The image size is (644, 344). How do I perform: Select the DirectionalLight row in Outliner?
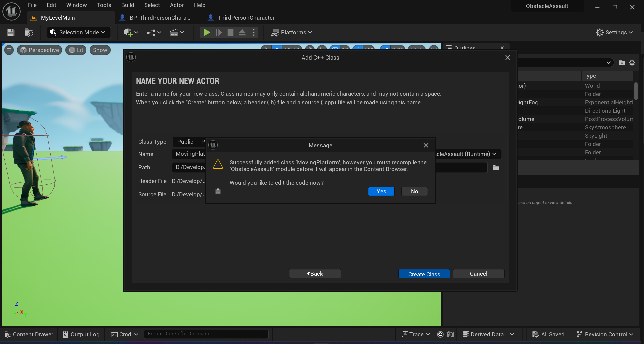point(575,111)
